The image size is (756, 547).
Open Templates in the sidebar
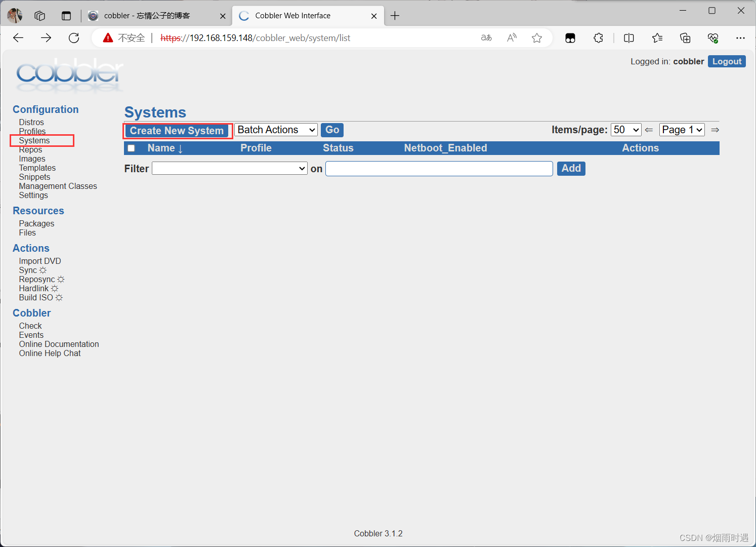37,168
